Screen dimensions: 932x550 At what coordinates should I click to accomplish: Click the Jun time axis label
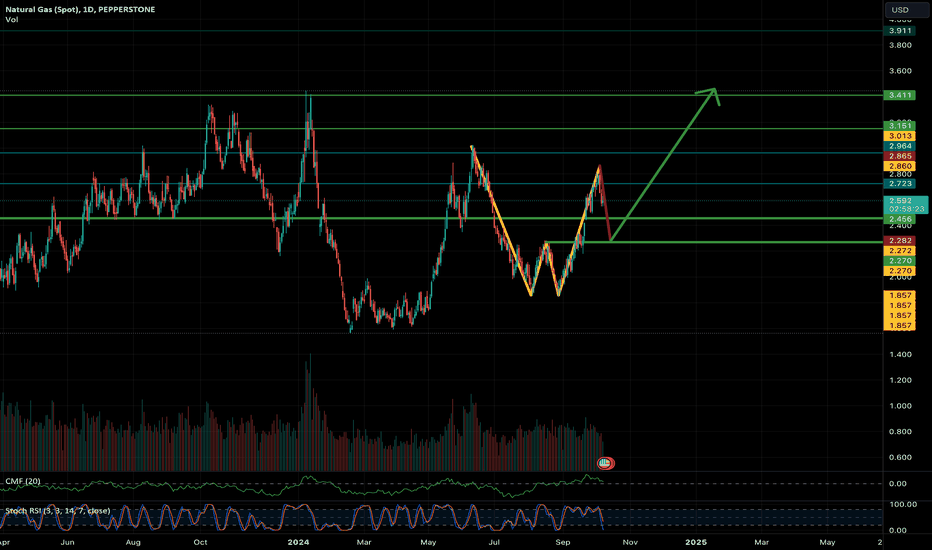coord(67,542)
